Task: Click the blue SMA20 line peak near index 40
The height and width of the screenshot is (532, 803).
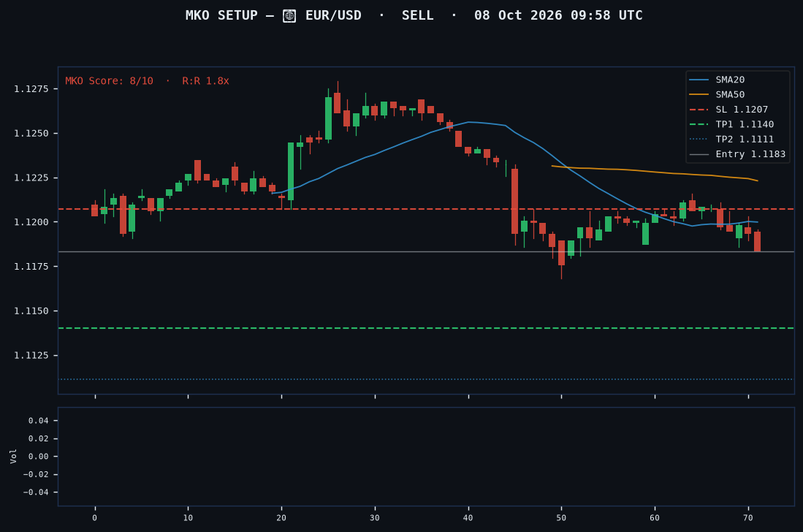Action: (468, 122)
